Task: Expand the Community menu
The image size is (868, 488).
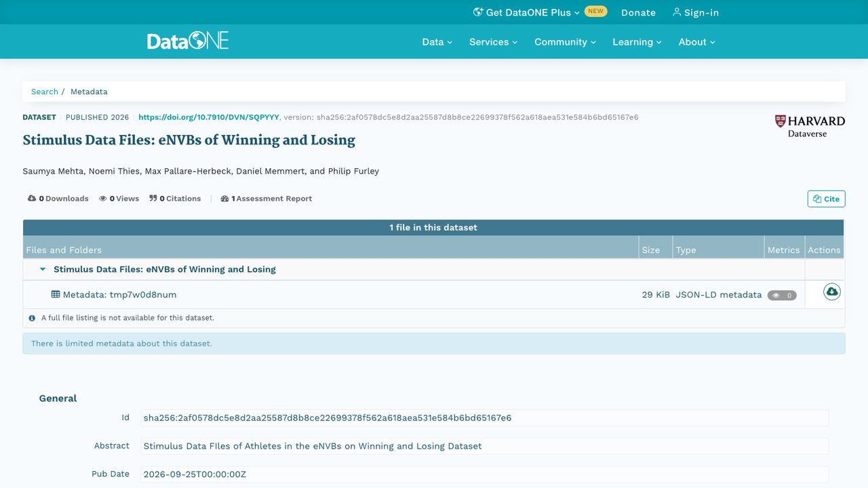Action: (x=566, y=42)
